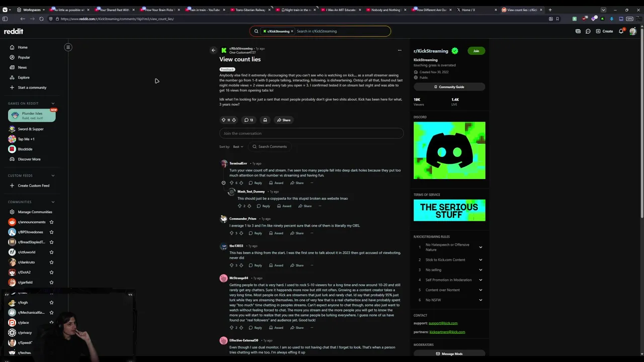Screen dimensions: 644x362
Task: Switch to the I Was An MIT Educated browser tab
Action: click(x=341, y=10)
